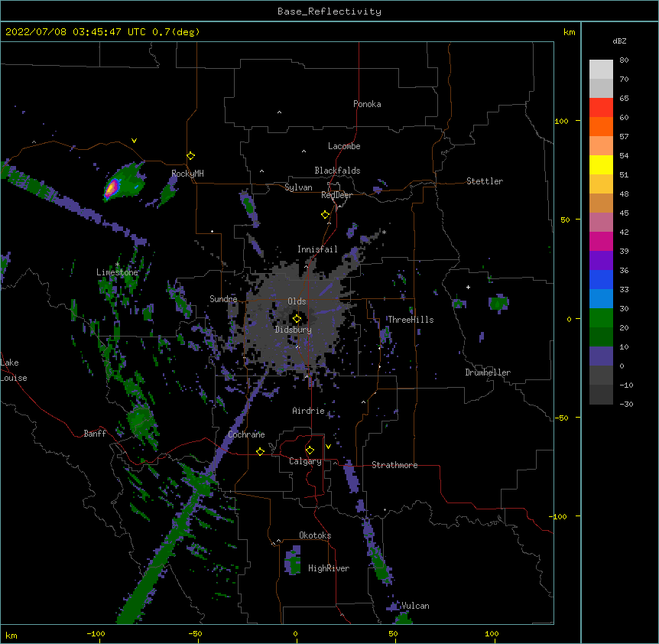659x644 pixels.
Task: Select the green 20-30 dBZ legend swatch
Action: pyautogui.click(x=601, y=318)
